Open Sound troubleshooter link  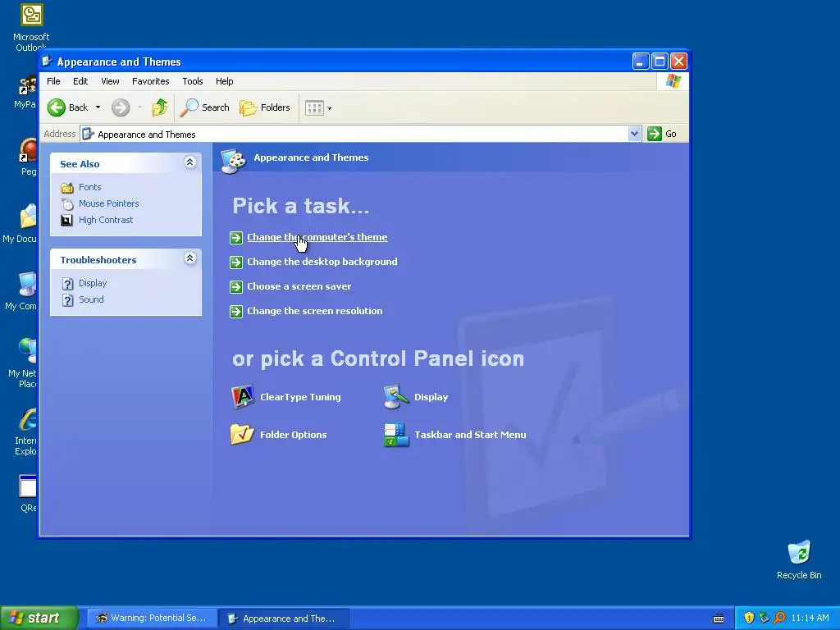[91, 299]
